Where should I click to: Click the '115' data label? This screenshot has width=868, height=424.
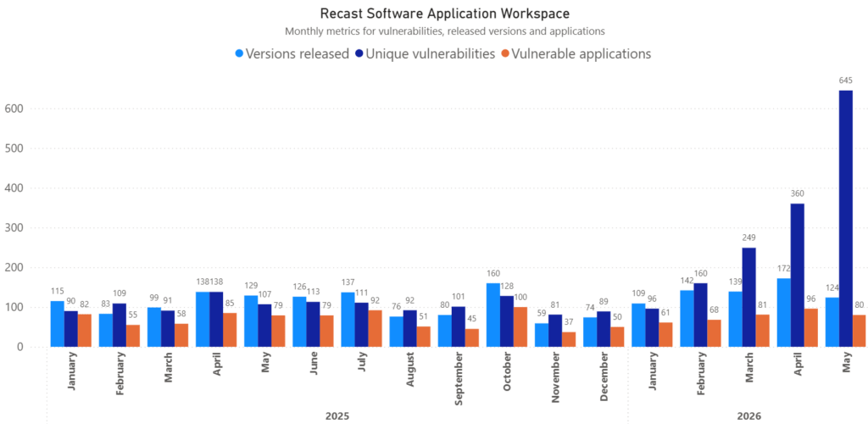(x=58, y=291)
